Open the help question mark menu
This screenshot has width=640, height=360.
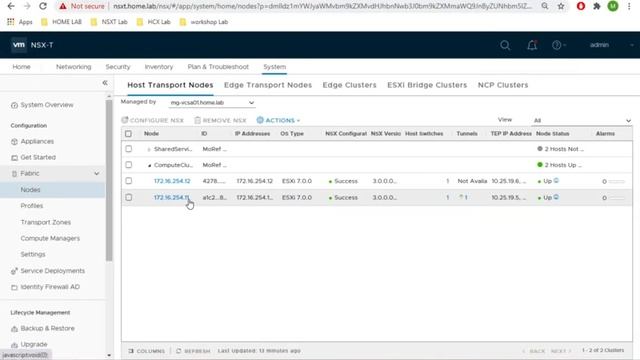tap(558, 45)
